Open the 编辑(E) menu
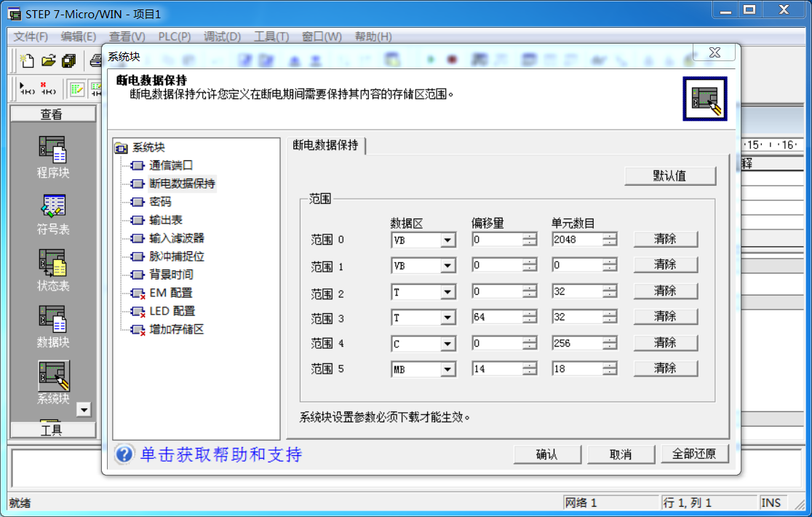Viewport: 812px width, 517px height. coord(78,37)
